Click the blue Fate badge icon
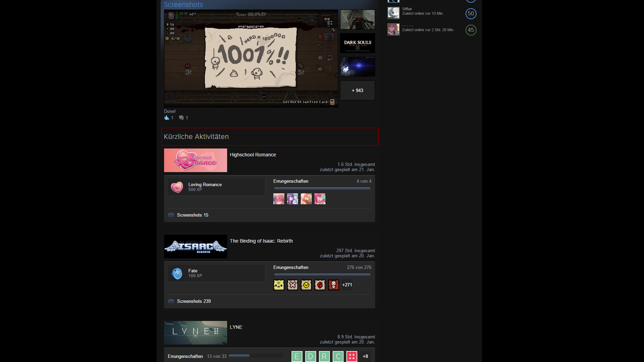Screen dimensions: 644x362 [x=177, y=273]
